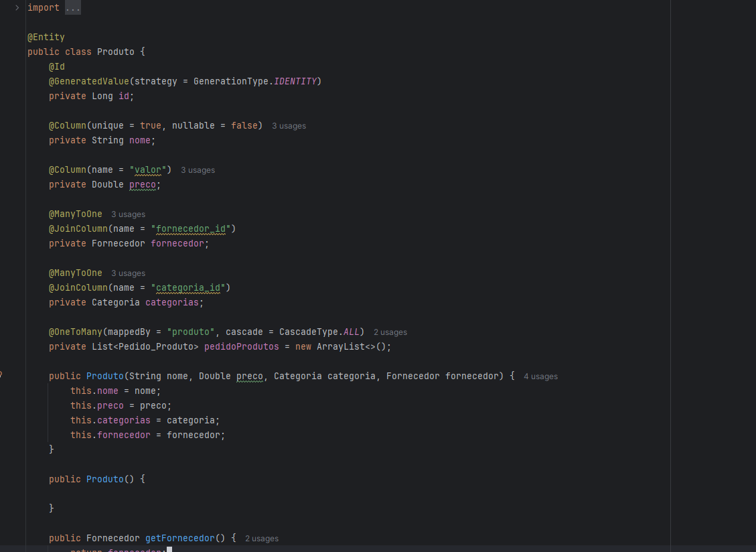The height and width of the screenshot is (552, 756).
Task: Click the getFornecedor method name
Action: [180, 538]
